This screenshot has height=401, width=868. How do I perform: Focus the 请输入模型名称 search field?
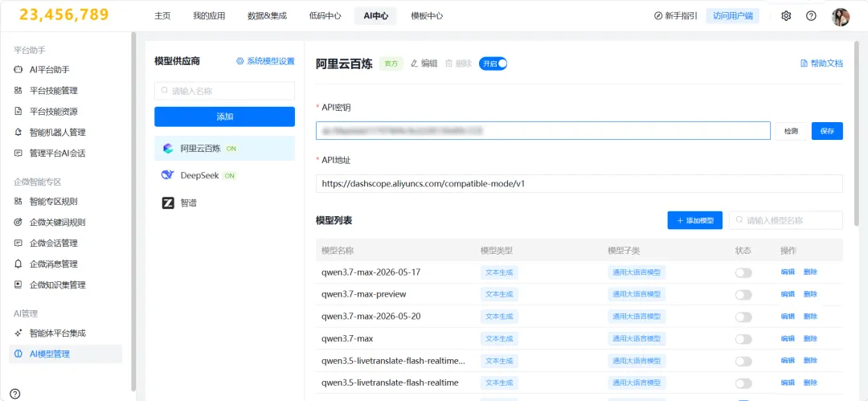786,220
